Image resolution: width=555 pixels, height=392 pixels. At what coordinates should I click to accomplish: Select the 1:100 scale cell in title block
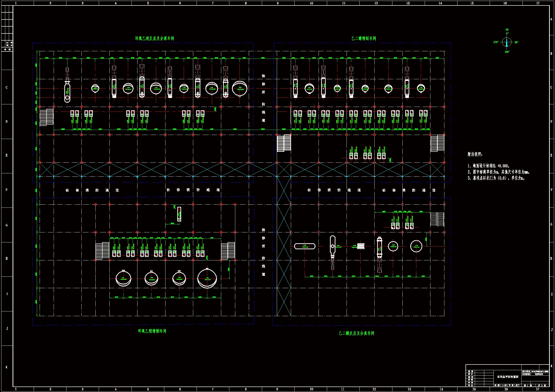click(x=504, y=386)
